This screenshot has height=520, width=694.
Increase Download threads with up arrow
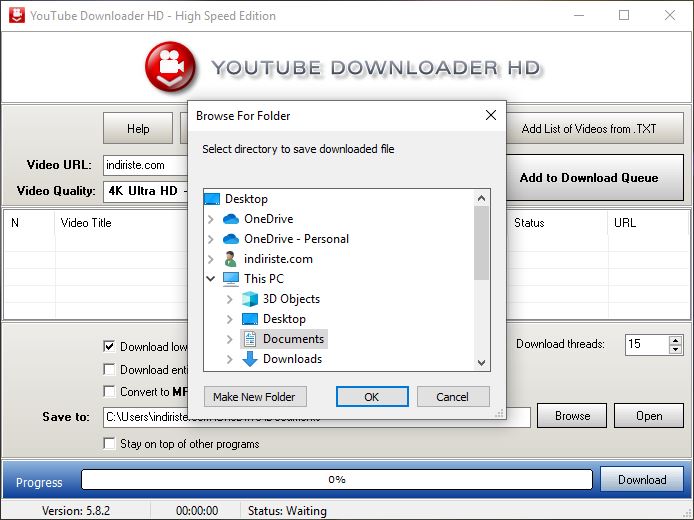point(675,340)
